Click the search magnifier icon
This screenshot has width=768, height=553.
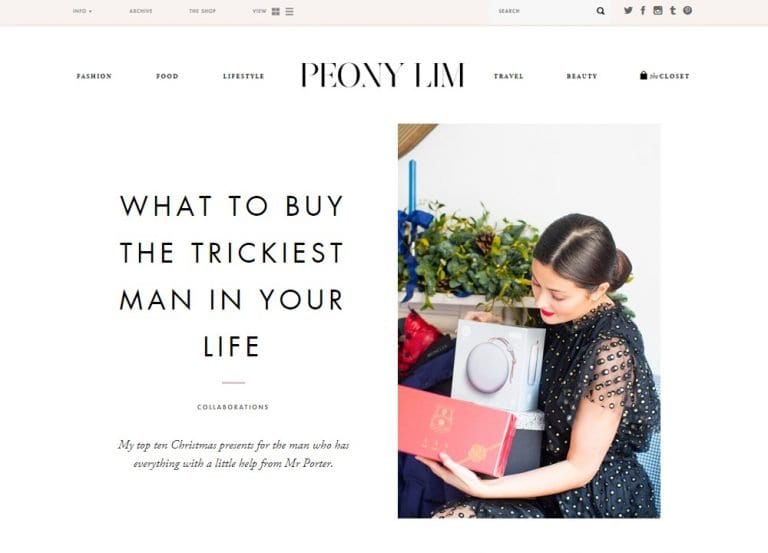point(600,11)
